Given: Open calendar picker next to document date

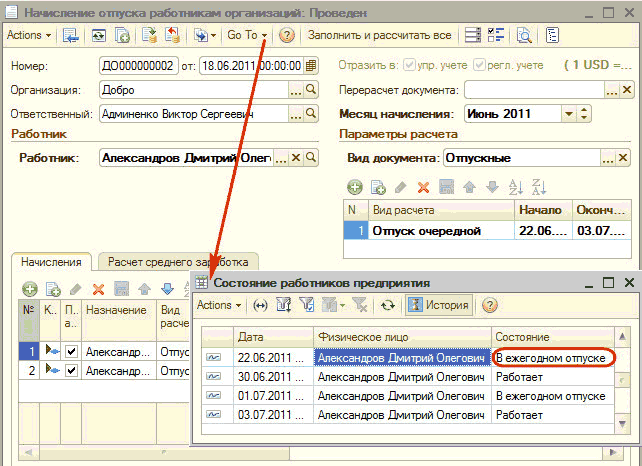Looking at the screenshot, I should [x=311, y=66].
